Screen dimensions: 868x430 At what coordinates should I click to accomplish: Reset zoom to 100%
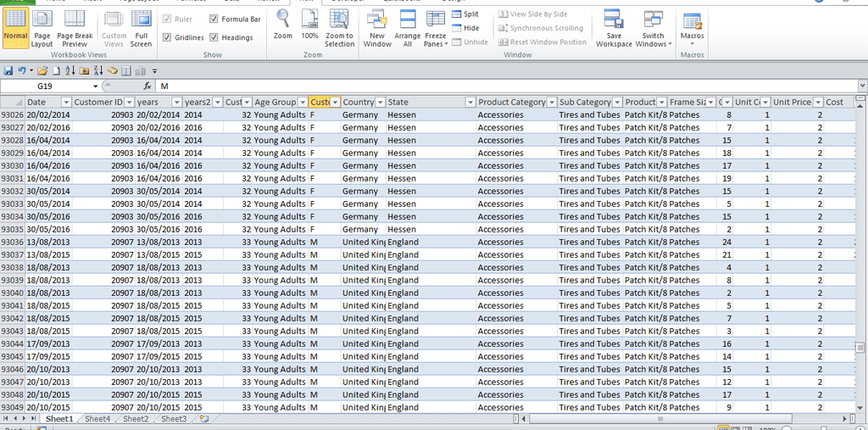click(310, 25)
